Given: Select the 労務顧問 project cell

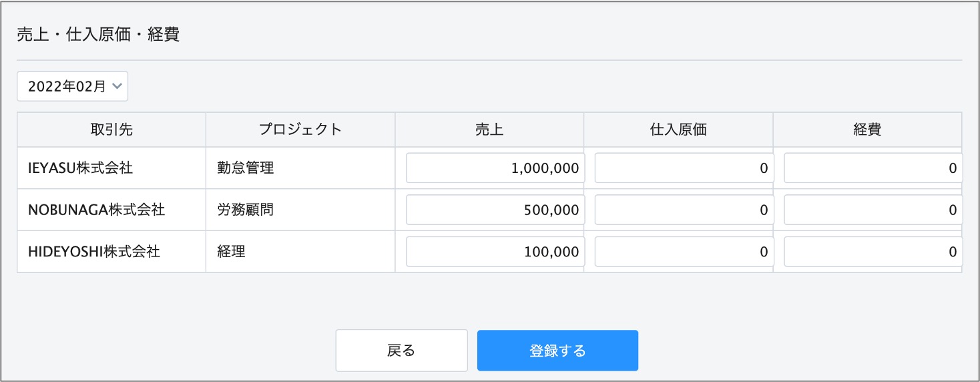Looking at the screenshot, I should (300, 210).
